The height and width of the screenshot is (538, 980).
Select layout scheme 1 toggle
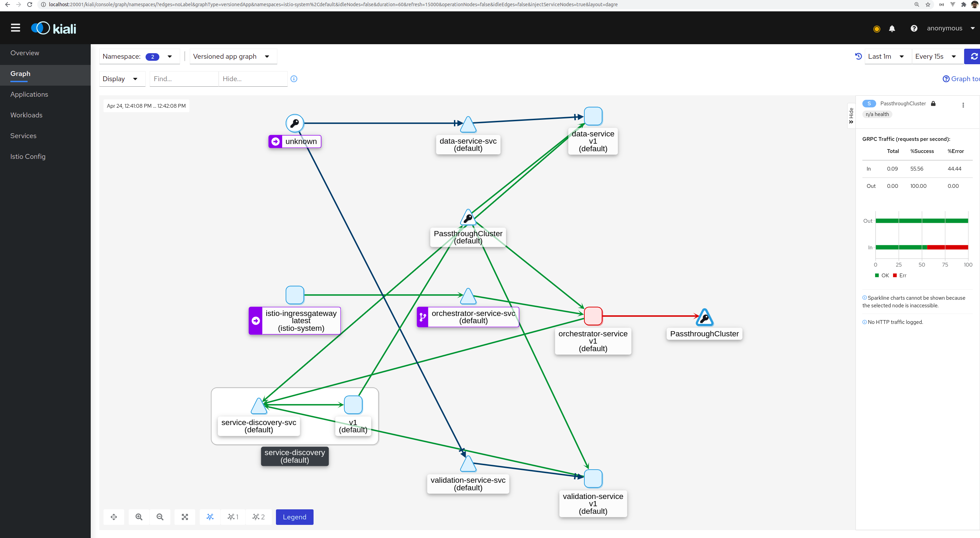[233, 517]
